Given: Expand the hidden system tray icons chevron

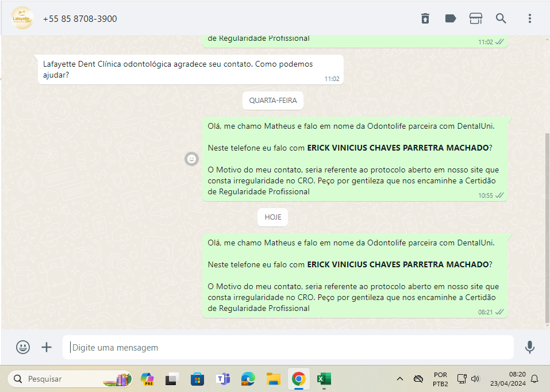Looking at the screenshot, I should (399, 379).
